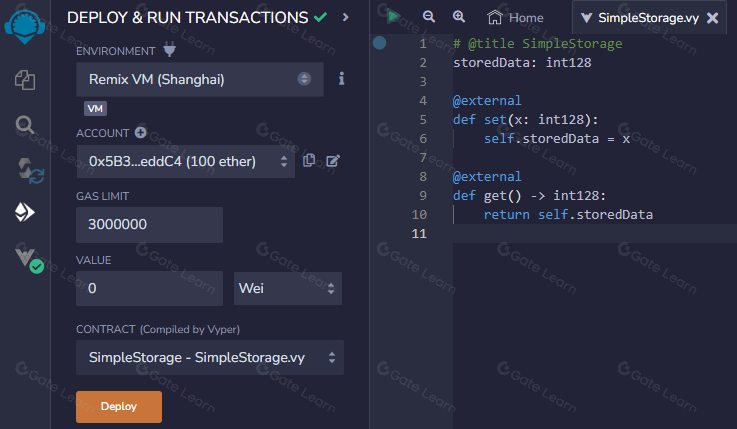
Task: Close the SimpleStorage.vy tab
Action: tap(712, 18)
